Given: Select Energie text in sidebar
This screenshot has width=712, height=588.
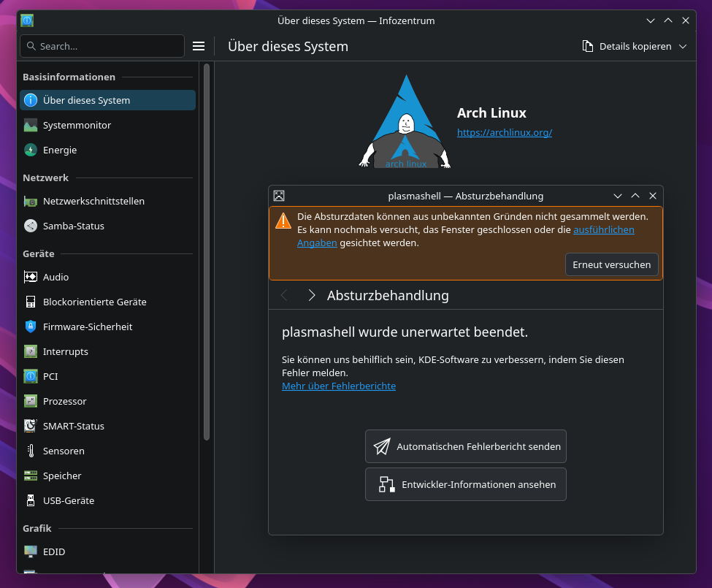Looking at the screenshot, I should click(x=60, y=150).
